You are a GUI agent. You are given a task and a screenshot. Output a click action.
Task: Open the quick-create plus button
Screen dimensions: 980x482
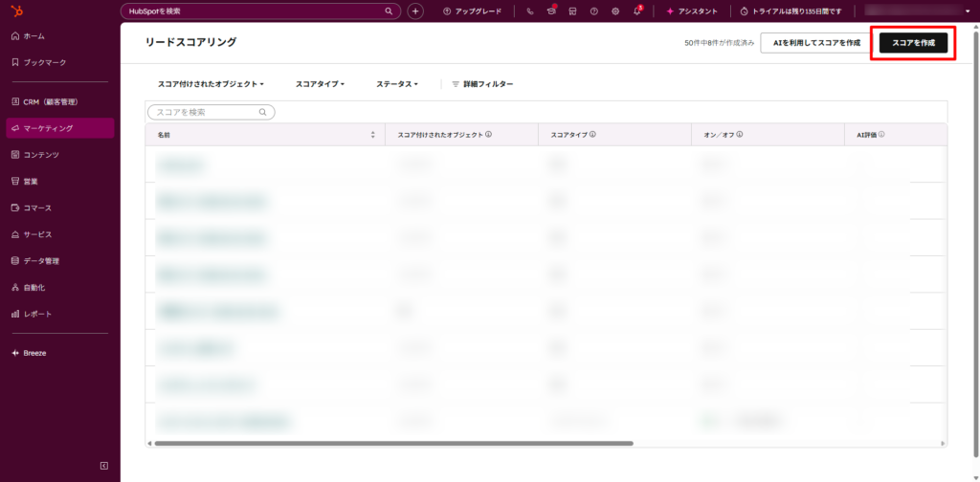pyautogui.click(x=415, y=11)
